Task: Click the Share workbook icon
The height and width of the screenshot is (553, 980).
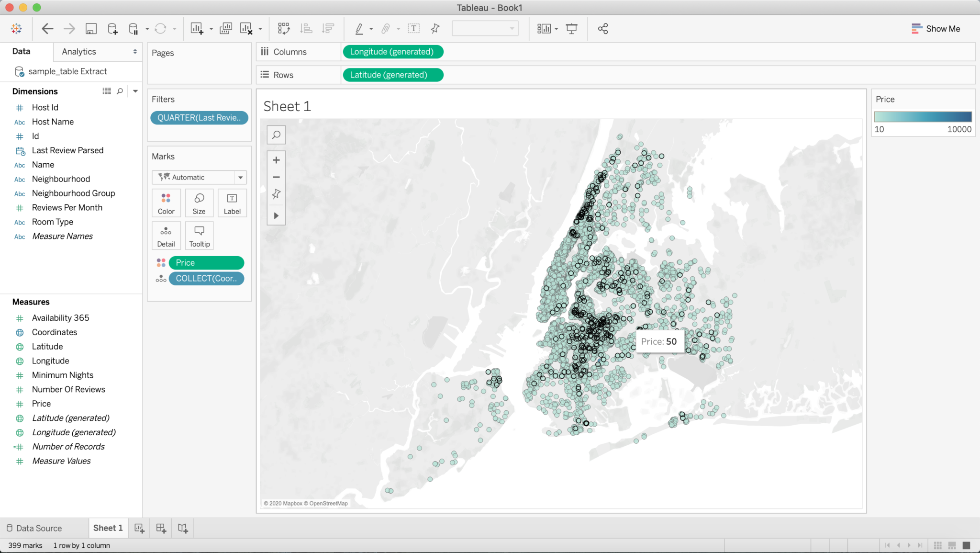Action: click(602, 28)
